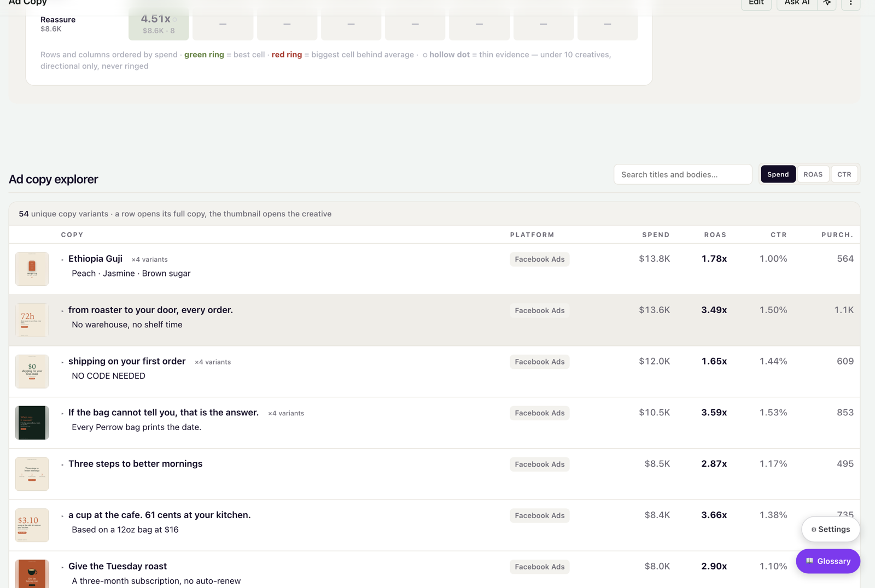Expand the from roaster to your door row
Image resolution: width=875 pixels, height=588 pixels.
pos(62,311)
